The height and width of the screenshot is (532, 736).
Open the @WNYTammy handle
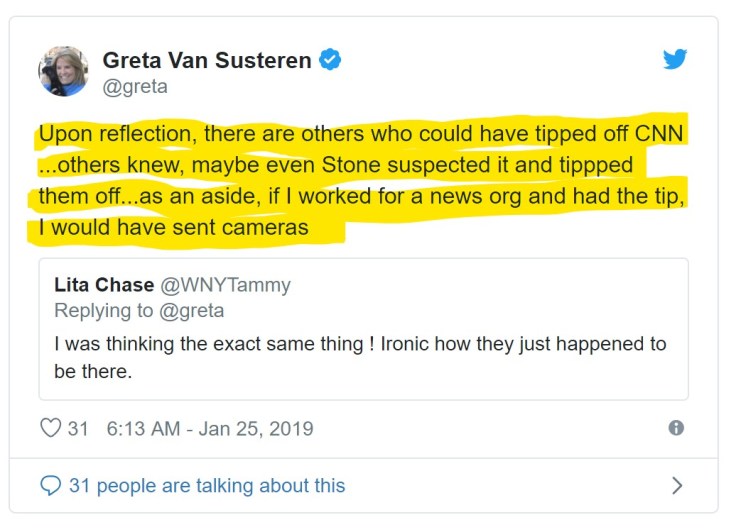[222, 285]
